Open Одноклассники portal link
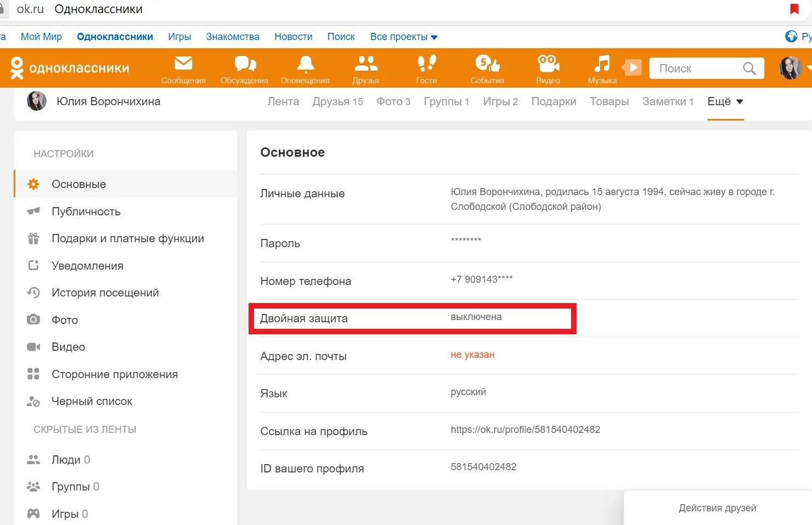This screenshot has width=812, height=525. tap(115, 37)
